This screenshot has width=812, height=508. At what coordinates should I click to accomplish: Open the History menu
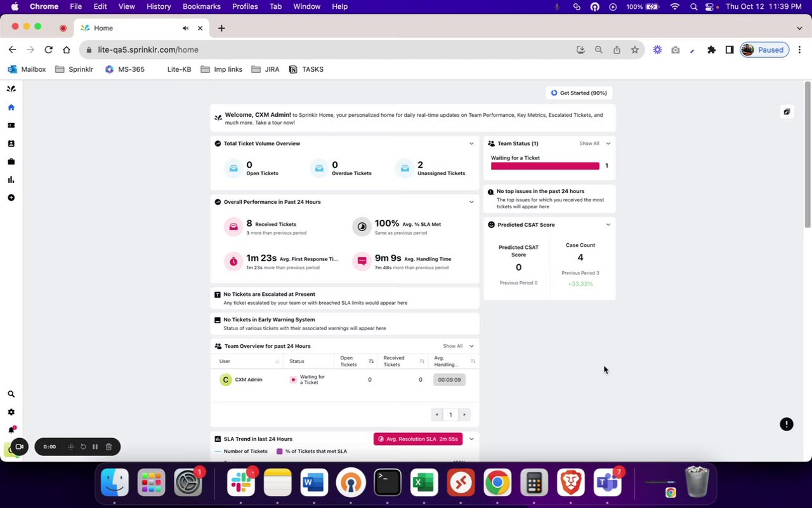(159, 6)
